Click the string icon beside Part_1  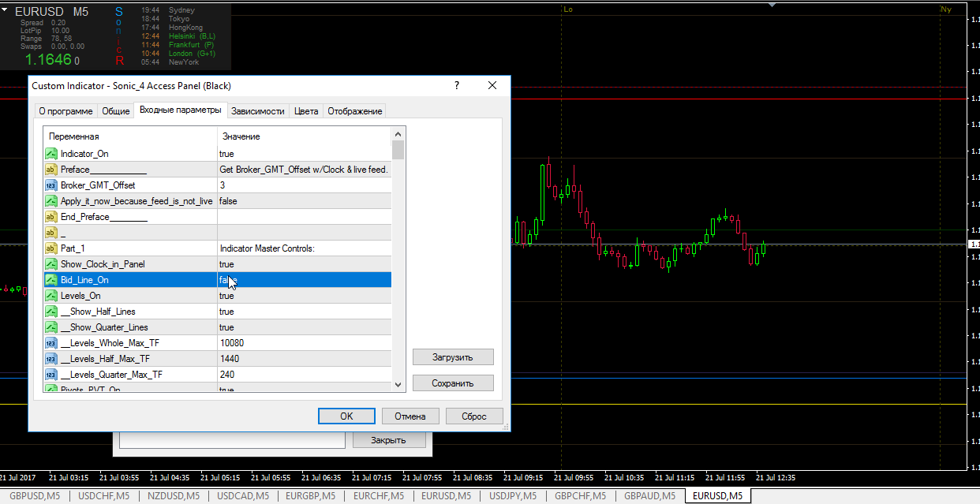[x=51, y=248]
